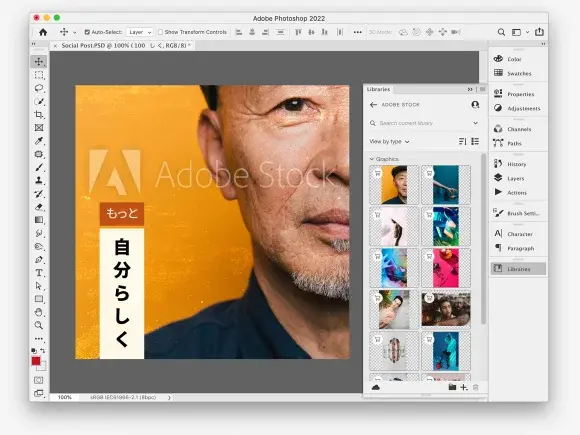This screenshot has height=435, width=580.
Task: Reset default foreground and background colors
Action: 34,350
